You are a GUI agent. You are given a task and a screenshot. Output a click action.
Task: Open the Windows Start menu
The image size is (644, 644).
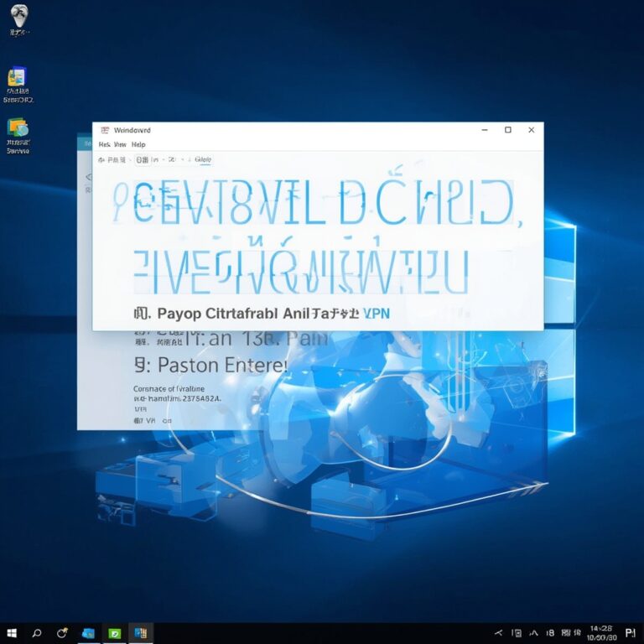pyautogui.click(x=12, y=633)
